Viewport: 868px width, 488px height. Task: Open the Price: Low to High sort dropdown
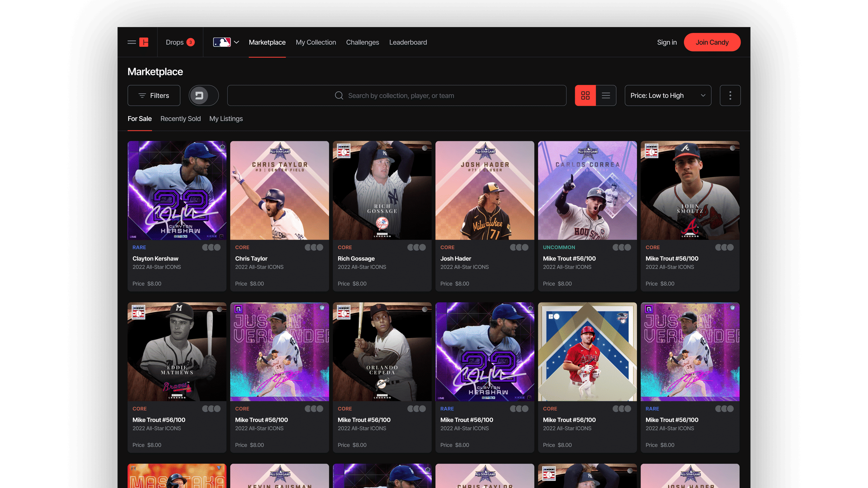coord(668,95)
